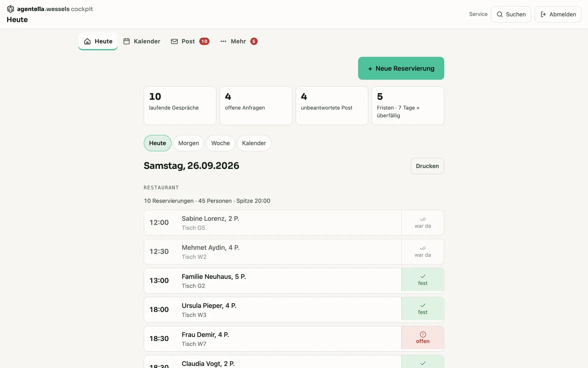Click the date heading 'Samstag, 26.09.2026'
The width and height of the screenshot is (588, 368).
pos(191,166)
